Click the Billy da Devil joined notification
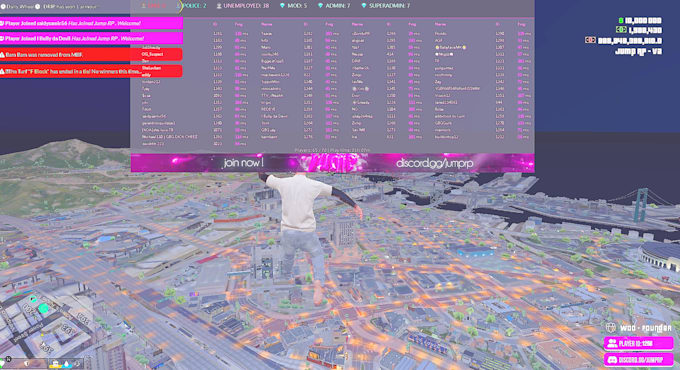The image size is (680, 370). tap(91, 39)
